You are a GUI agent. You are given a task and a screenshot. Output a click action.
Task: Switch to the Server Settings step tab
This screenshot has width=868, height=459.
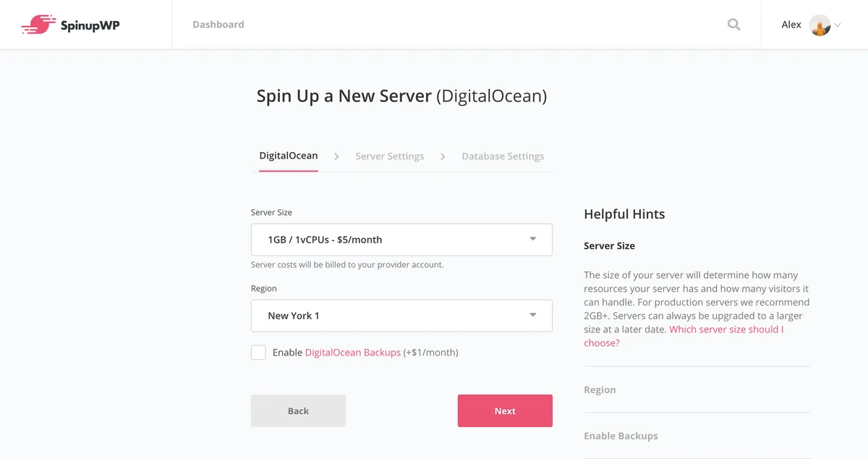tap(389, 156)
